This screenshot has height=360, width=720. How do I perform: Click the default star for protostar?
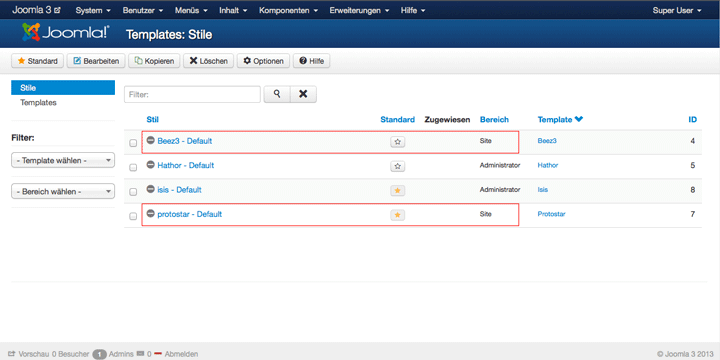tap(398, 215)
